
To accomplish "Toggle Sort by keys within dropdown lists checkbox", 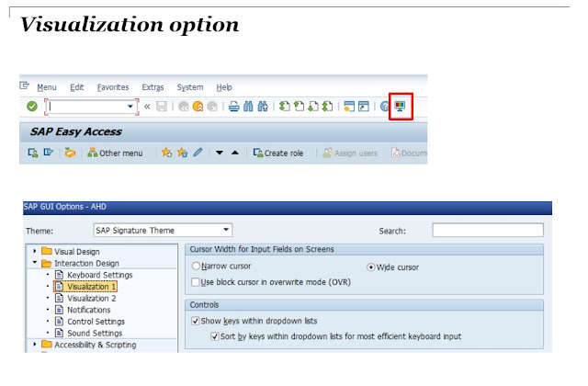I will (x=214, y=336).
